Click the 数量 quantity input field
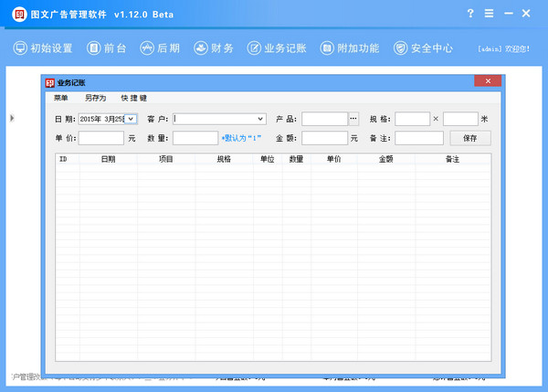This screenshot has width=548, height=392. (195, 138)
